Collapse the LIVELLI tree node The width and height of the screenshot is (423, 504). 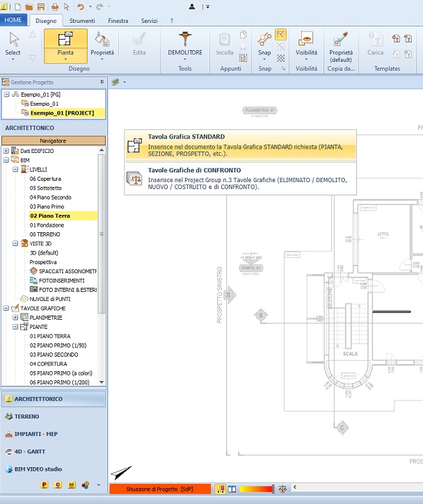tap(15, 170)
